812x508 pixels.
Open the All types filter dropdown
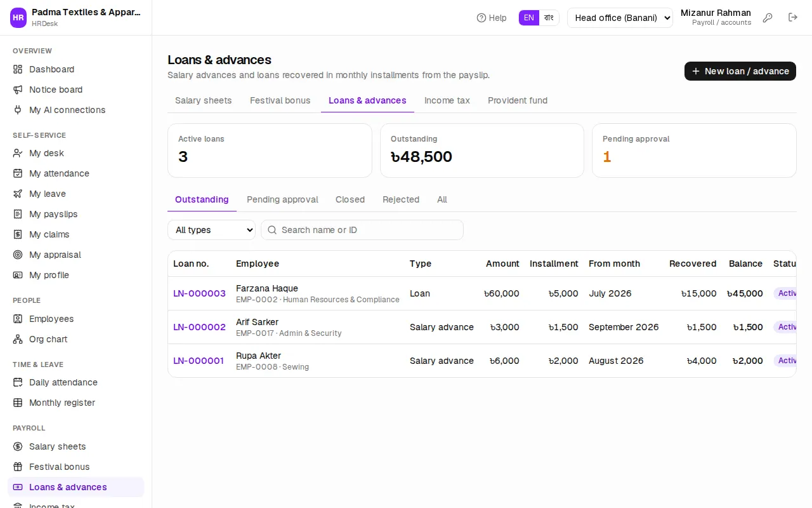(x=211, y=230)
